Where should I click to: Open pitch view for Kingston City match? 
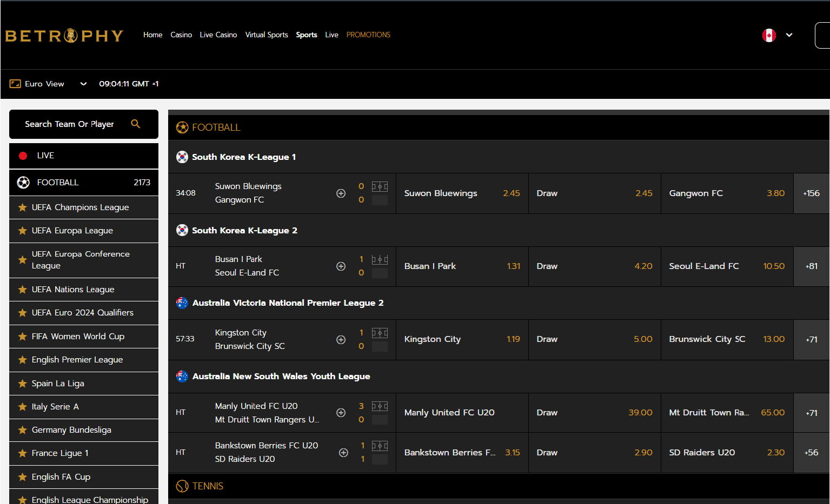380,333
